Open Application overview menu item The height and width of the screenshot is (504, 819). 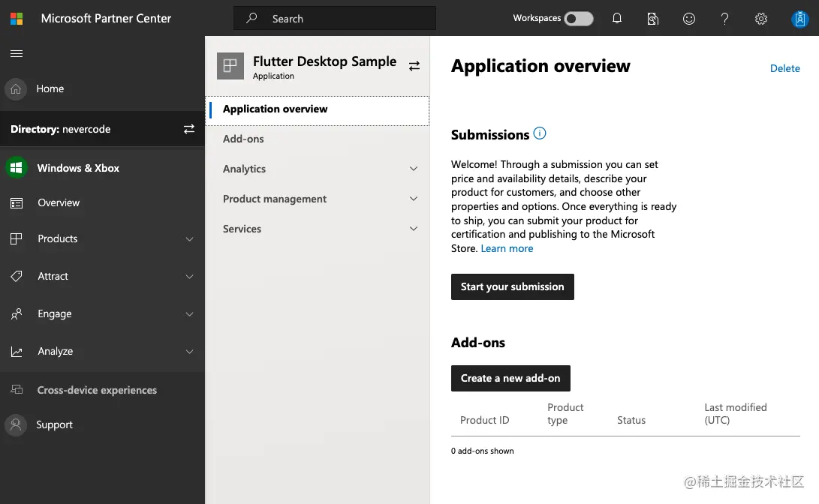pyautogui.click(x=318, y=109)
